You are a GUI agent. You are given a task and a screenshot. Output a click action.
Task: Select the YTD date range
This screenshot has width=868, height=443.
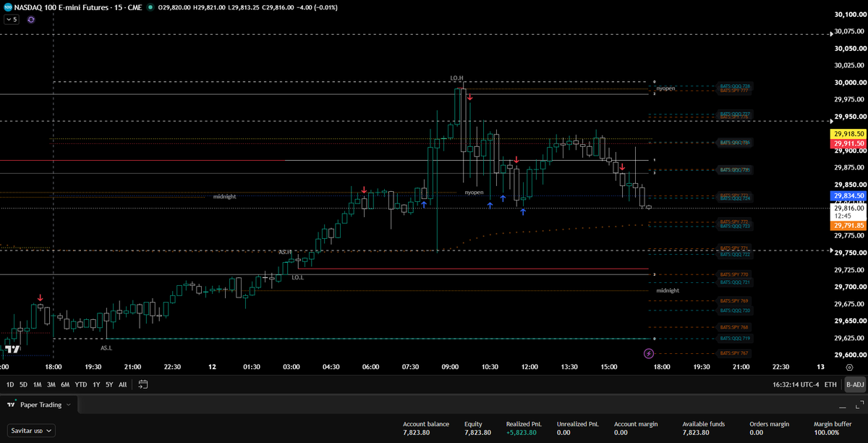point(81,384)
